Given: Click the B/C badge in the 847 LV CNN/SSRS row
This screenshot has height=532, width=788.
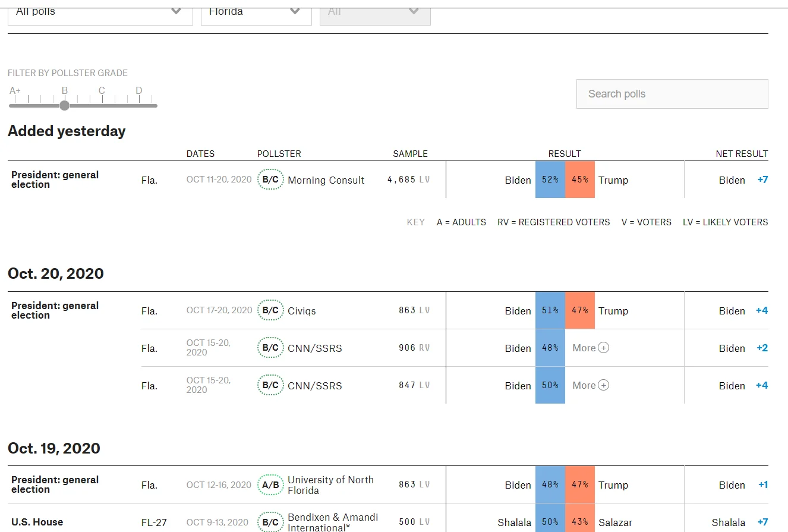Looking at the screenshot, I should pos(270,385).
